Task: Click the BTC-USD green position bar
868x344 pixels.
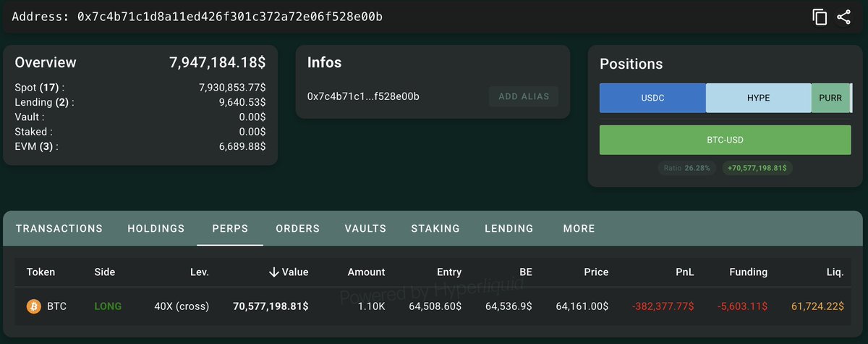Action: 726,140
